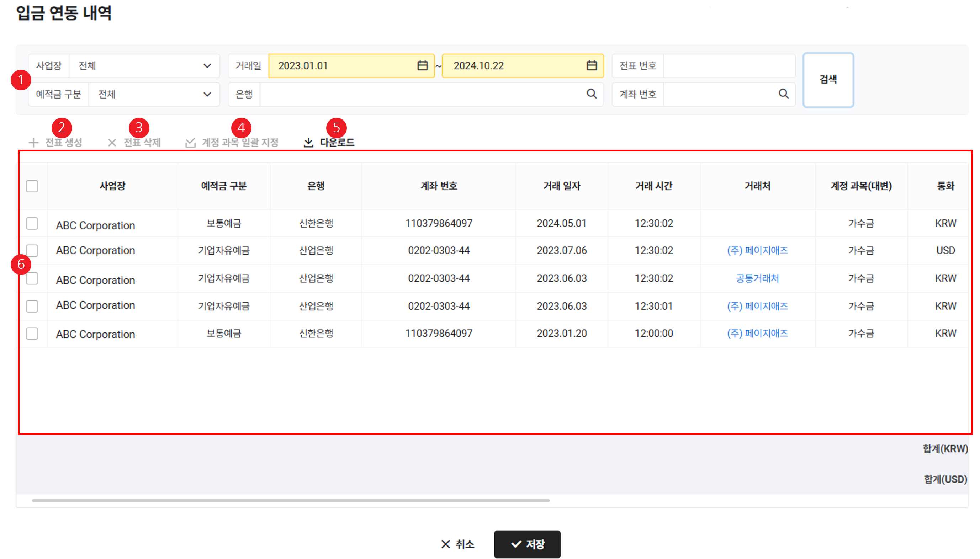Image resolution: width=980 pixels, height=559 pixels.
Task: Click the 전표 삭제 X icon
Action: 112,143
